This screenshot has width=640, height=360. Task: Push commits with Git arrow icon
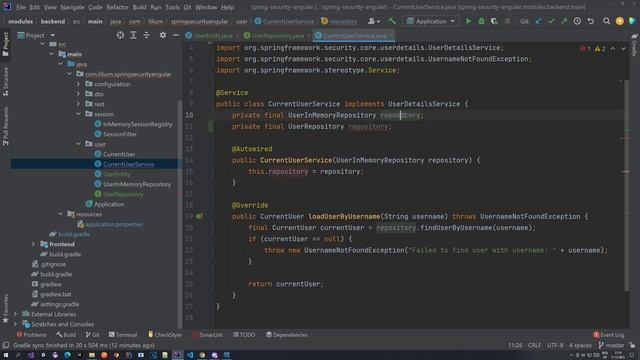[564, 21]
